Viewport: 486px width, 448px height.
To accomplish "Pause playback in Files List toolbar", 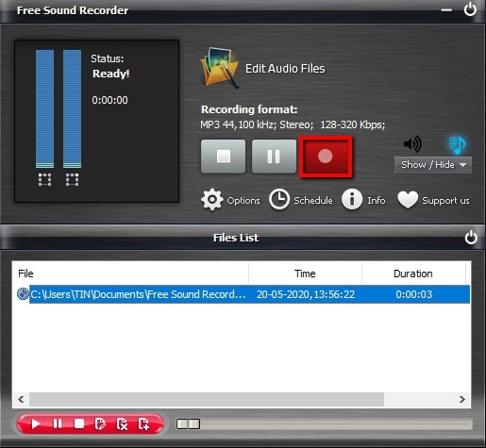I will [x=58, y=423].
